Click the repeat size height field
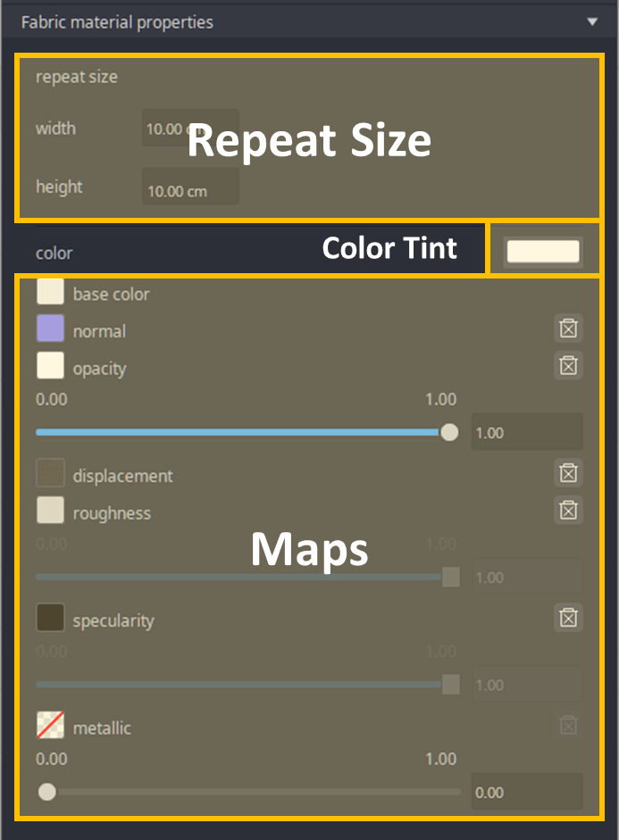The height and width of the screenshot is (840, 619). coord(190,190)
